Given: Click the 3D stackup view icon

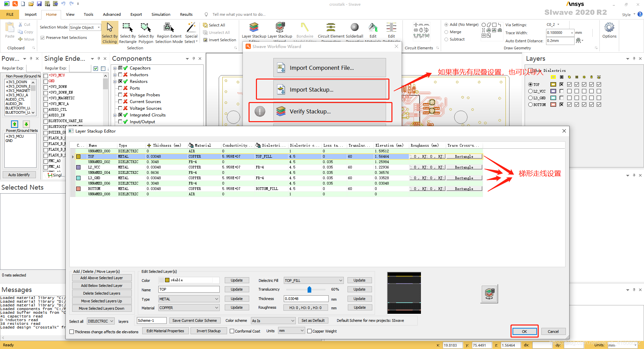Looking at the screenshot, I should (489, 294).
